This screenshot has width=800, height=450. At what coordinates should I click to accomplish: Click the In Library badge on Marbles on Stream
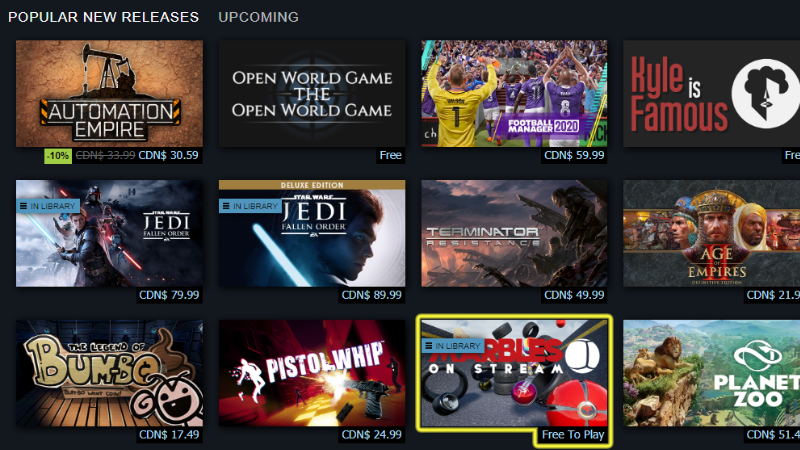coord(452,346)
